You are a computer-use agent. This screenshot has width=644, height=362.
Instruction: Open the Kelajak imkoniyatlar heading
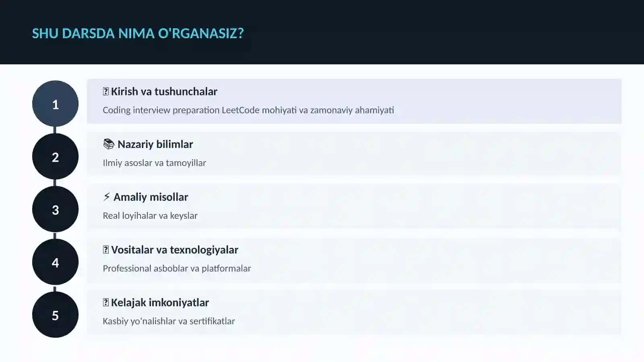coord(160,302)
